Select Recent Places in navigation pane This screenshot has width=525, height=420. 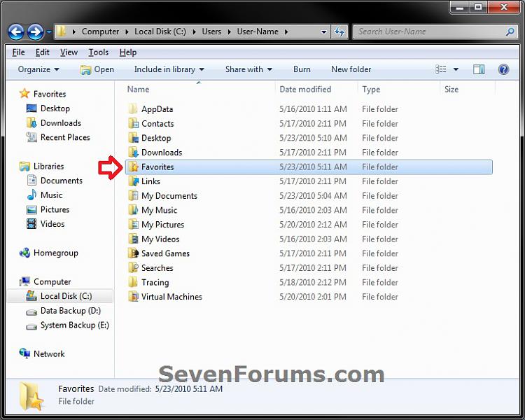[58, 137]
